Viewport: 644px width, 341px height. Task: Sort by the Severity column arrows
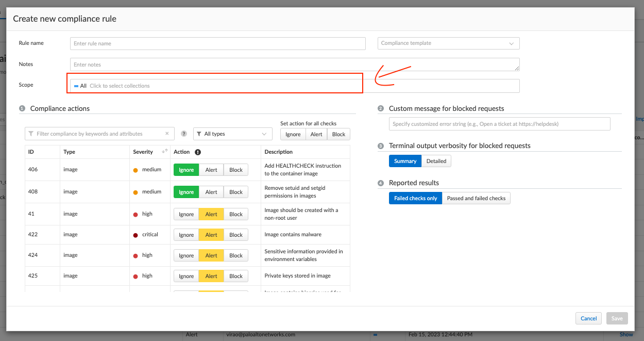[165, 152]
